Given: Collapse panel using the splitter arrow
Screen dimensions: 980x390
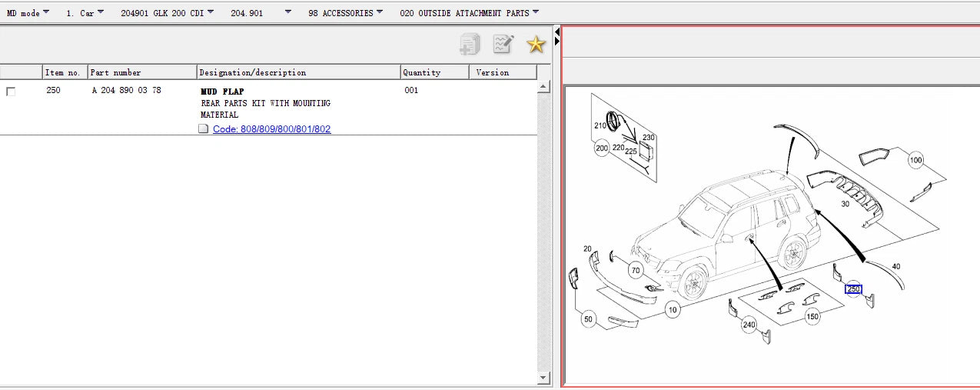Looking at the screenshot, I should pos(556,32).
